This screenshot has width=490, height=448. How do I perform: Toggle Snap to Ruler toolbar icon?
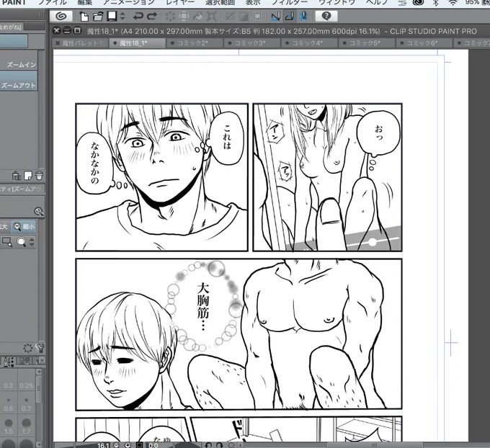(x=275, y=17)
